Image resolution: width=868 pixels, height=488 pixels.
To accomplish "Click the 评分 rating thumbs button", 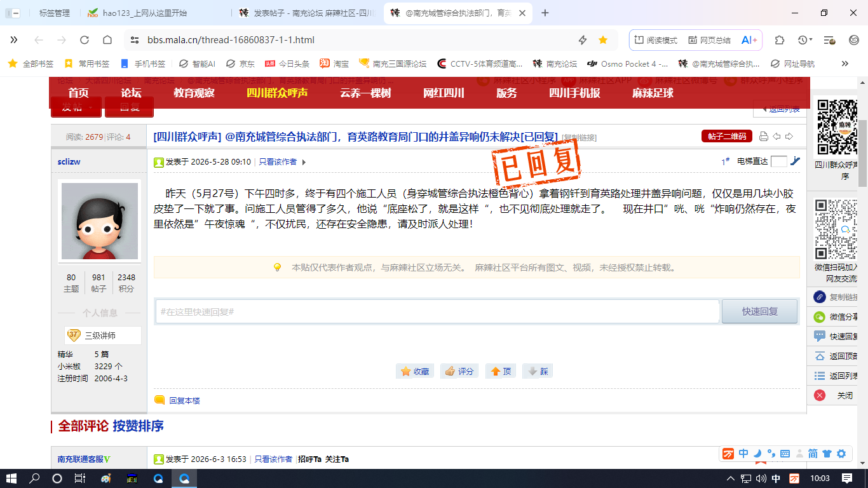I will 459,371.
